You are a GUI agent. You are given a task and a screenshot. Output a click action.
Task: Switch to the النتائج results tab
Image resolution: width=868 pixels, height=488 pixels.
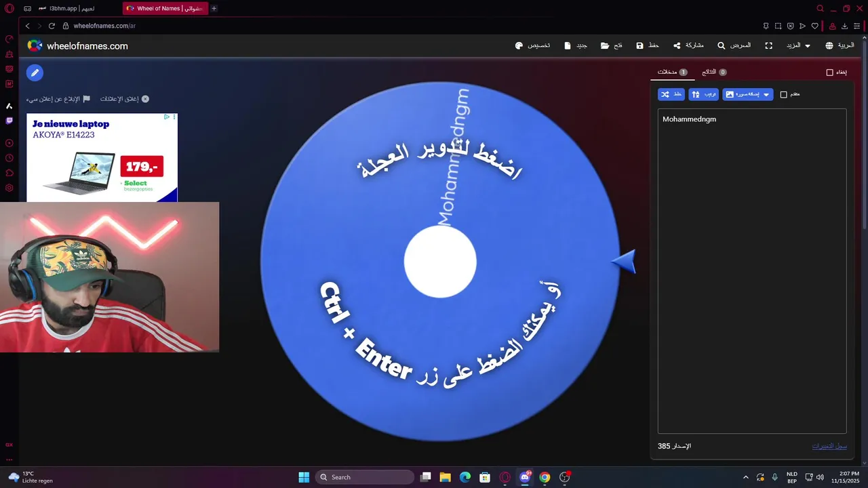(x=714, y=72)
